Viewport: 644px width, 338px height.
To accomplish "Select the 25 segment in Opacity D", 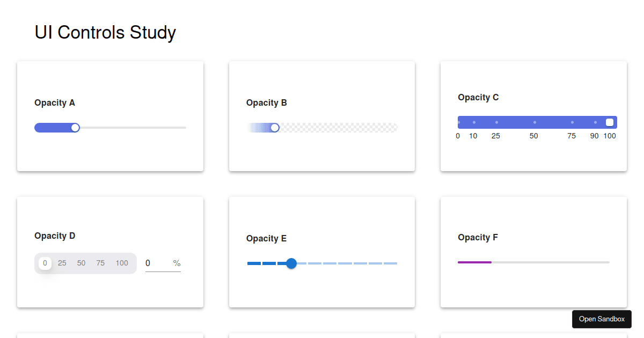I will (x=62, y=263).
